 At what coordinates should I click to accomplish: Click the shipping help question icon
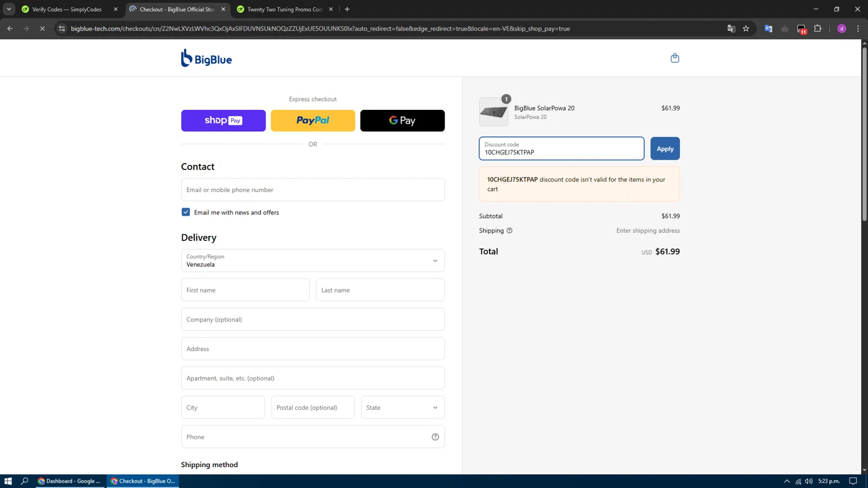click(x=510, y=231)
